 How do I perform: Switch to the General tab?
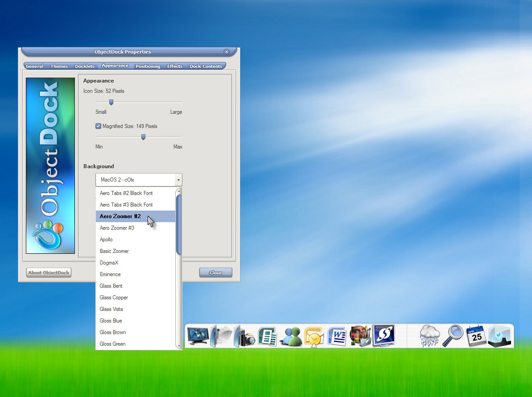pos(35,66)
